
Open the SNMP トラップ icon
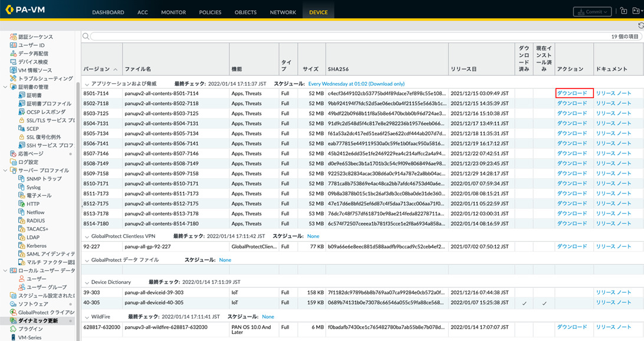pyautogui.click(x=22, y=179)
